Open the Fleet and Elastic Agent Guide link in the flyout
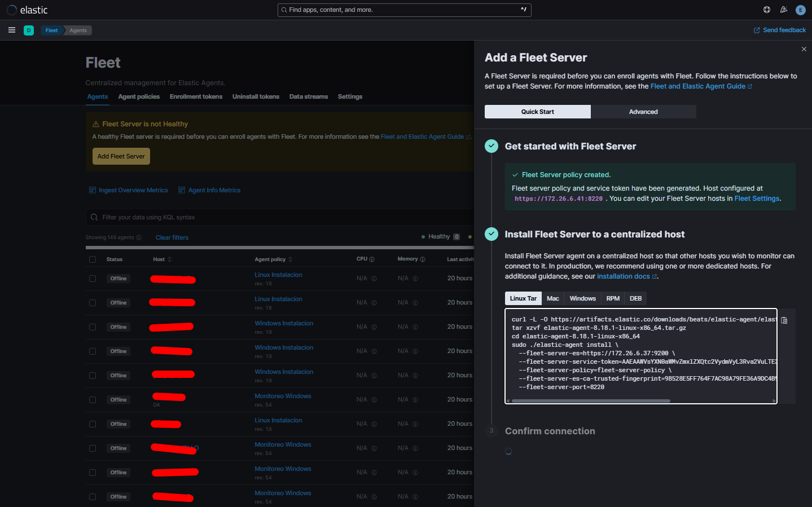812x507 pixels. coord(701,86)
